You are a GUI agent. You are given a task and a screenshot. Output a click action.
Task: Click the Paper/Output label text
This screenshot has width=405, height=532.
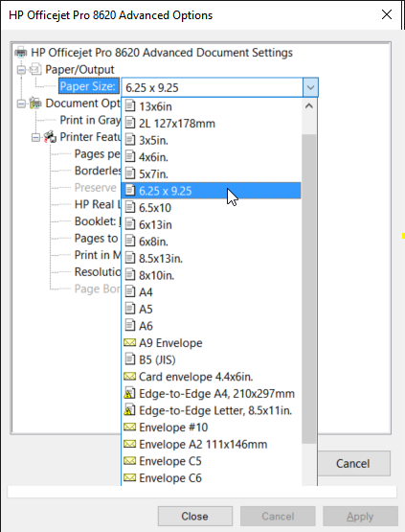click(79, 70)
